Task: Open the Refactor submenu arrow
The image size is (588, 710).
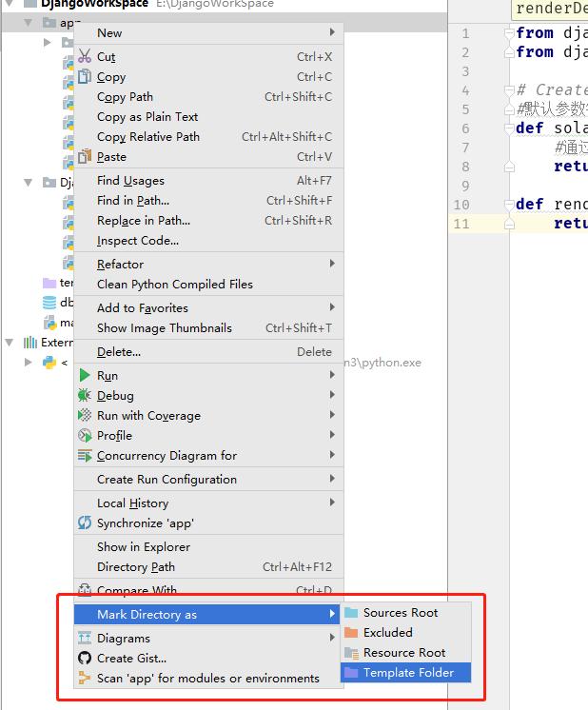Action: [332, 264]
